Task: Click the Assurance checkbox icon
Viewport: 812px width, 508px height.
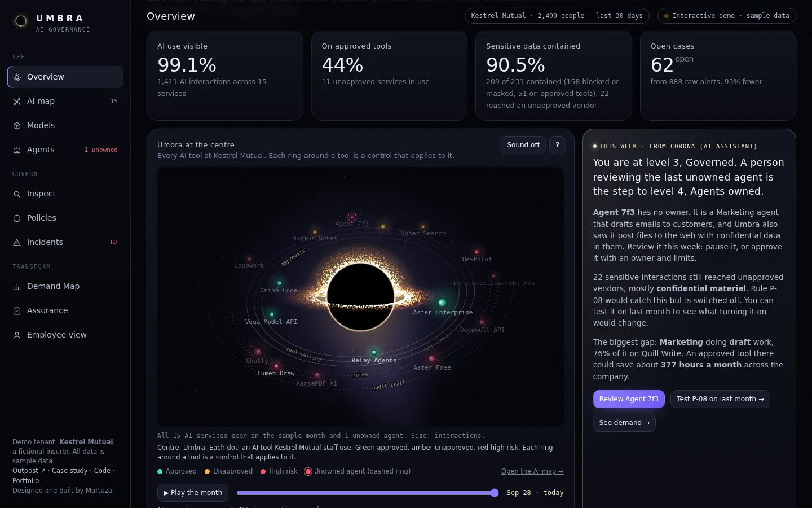Action: tap(17, 311)
